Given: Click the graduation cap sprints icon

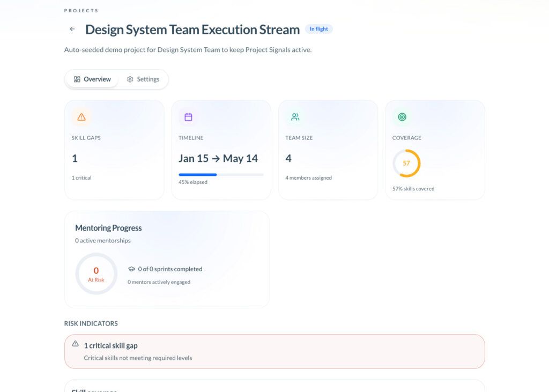Looking at the screenshot, I should [x=132, y=269].
